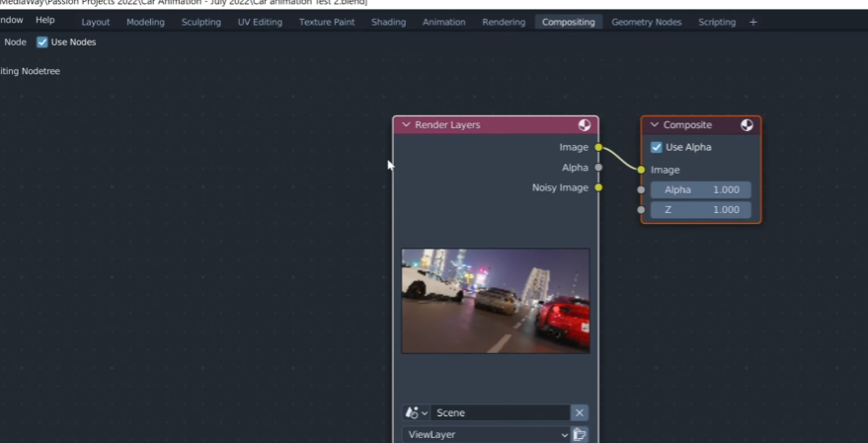Click the Render Layers Image output socket
This screenshot has height=443, width=868.
[598, 147]
